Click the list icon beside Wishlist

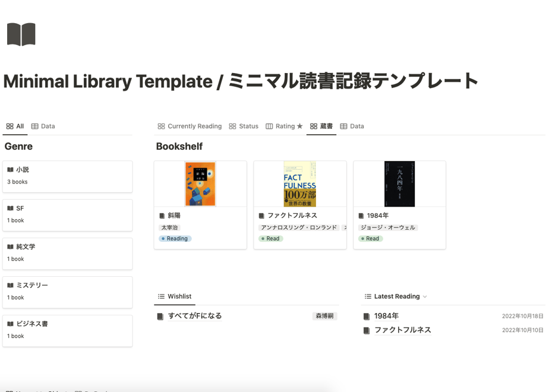161,296
